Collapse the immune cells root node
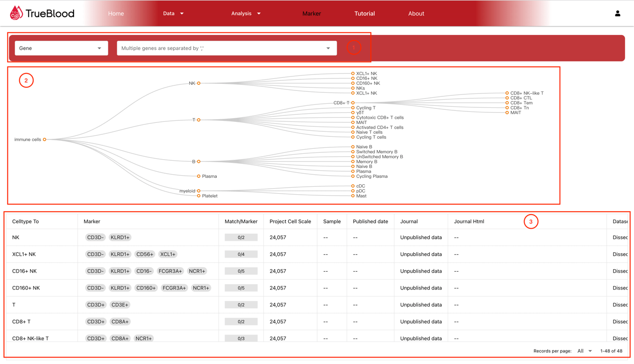Viewport: 634px width, 364px height. (x=44, y=139)
